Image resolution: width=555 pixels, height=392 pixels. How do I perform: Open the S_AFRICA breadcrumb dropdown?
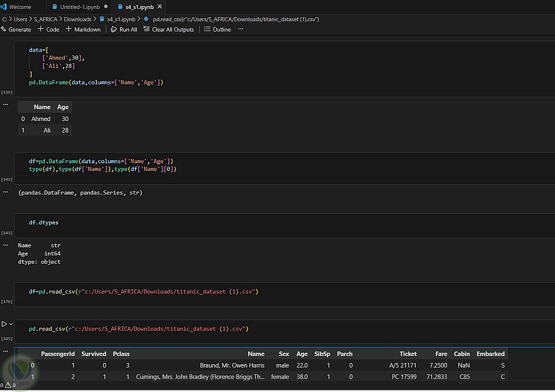46,19
